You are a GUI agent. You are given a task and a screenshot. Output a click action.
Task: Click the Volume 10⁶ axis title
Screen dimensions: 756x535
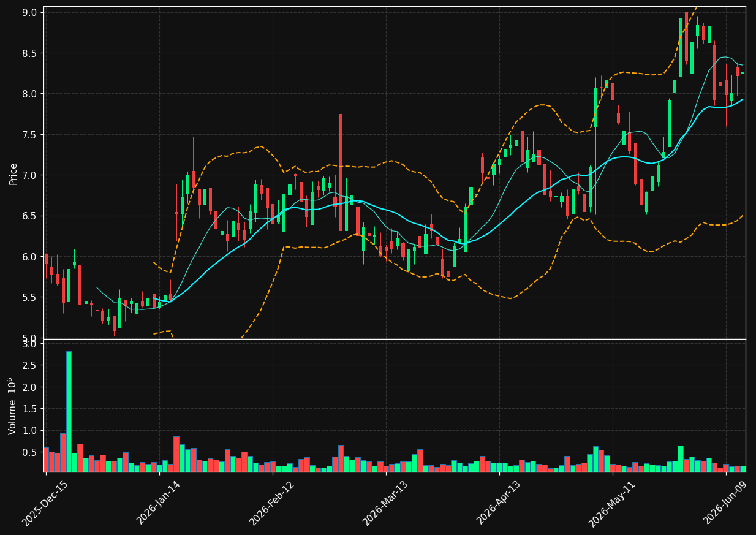tap(12, 406)
